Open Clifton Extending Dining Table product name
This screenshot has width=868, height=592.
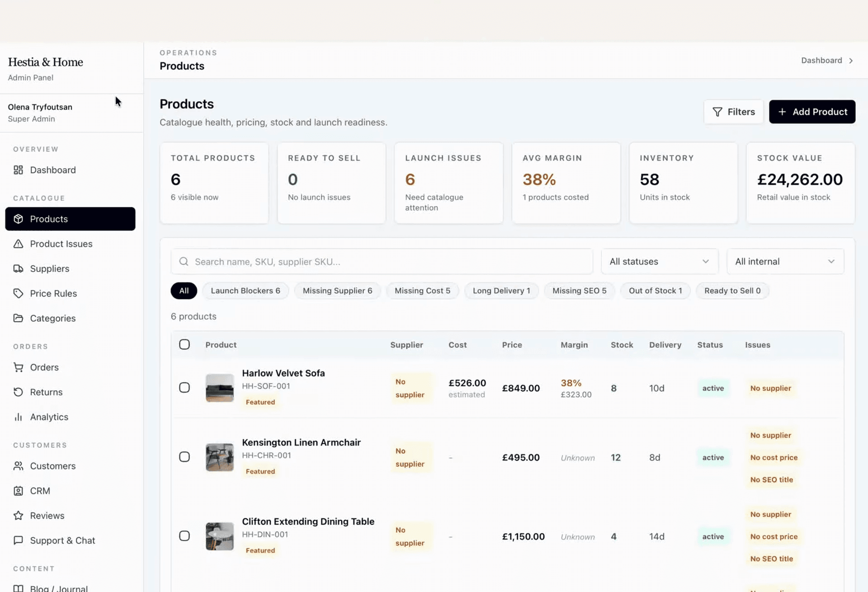[308, 522]
